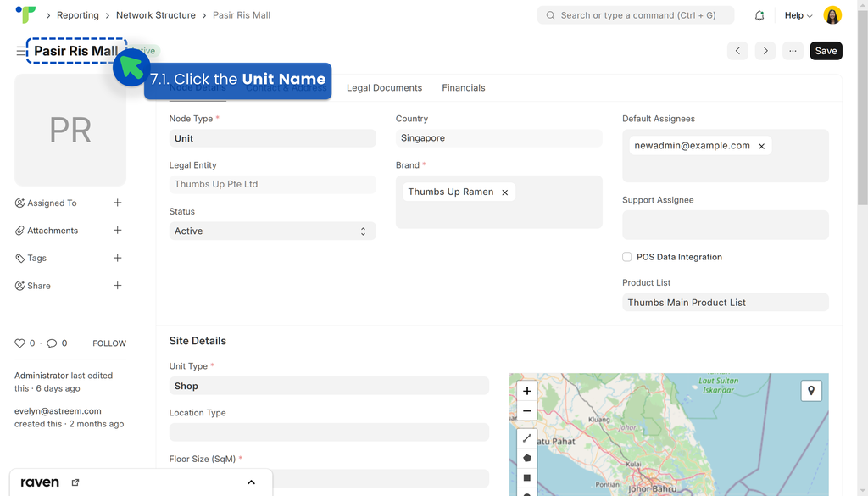Image resolution: width=868 pixels, height=496 pixels.
Task: Click the Pasir Ris Mall breadcrumb
Action: point(242,15)
